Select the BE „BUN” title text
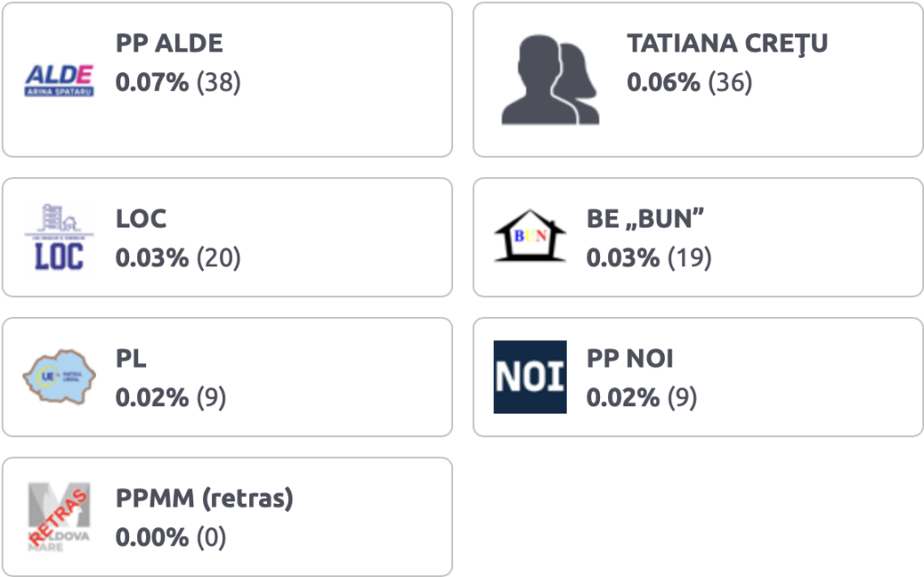924x577 pixels. pyautogui.click(x=645, y=219)
